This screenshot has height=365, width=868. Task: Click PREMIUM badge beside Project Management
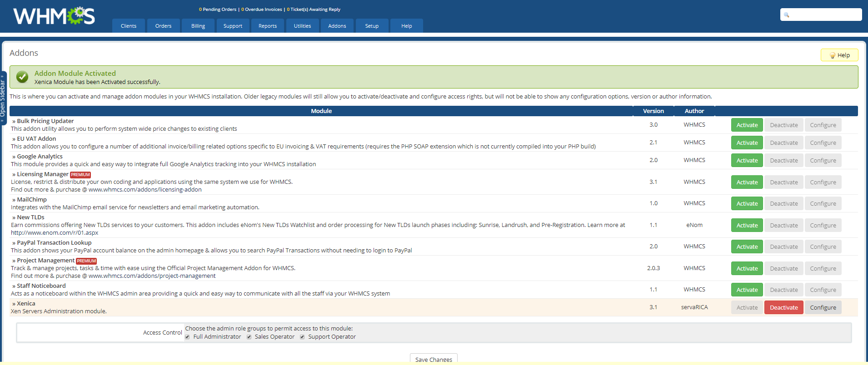86,261
